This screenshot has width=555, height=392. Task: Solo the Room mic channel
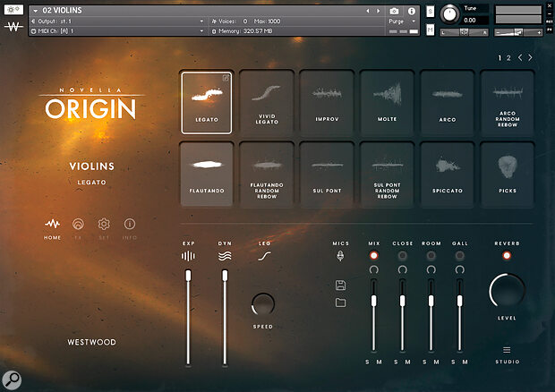[424, 362]
